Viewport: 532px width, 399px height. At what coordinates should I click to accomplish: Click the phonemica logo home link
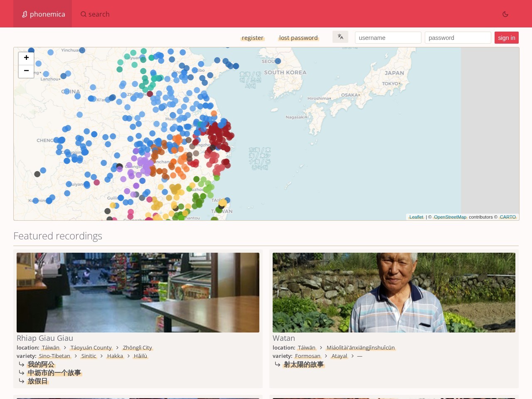click(43, 14)
